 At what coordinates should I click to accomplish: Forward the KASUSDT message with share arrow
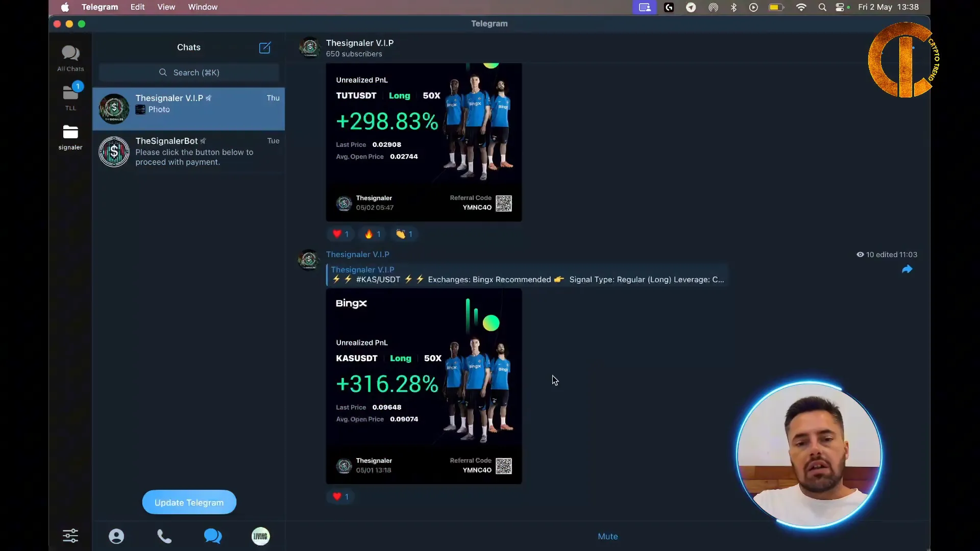coord(907,269)
